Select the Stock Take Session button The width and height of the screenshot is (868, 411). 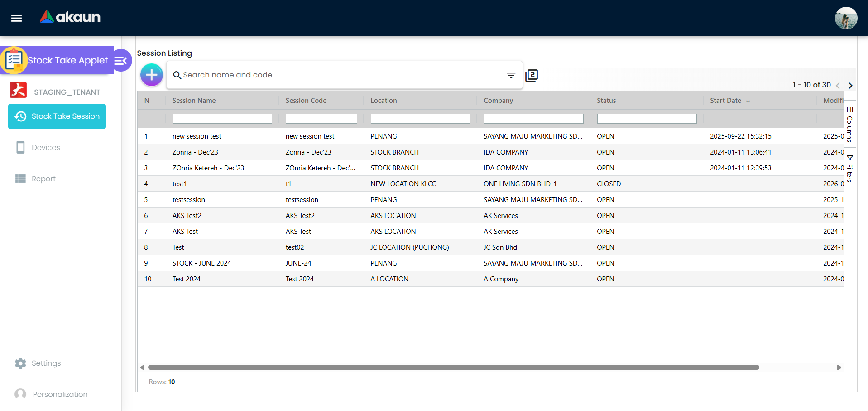tap(57, 116)
